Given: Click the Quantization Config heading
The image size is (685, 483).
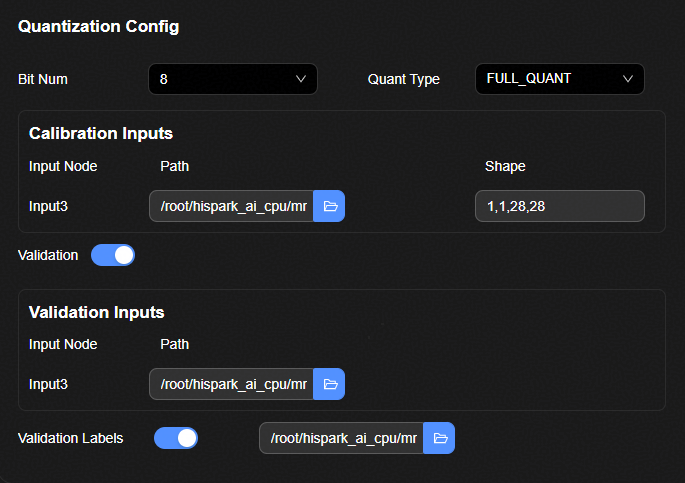Looking at the screenshot, I should coord(99,27).
